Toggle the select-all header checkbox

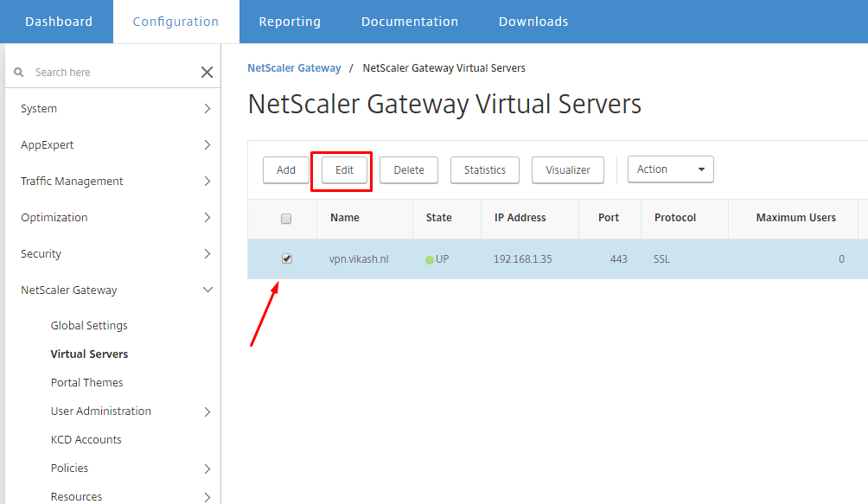[286, 219]
